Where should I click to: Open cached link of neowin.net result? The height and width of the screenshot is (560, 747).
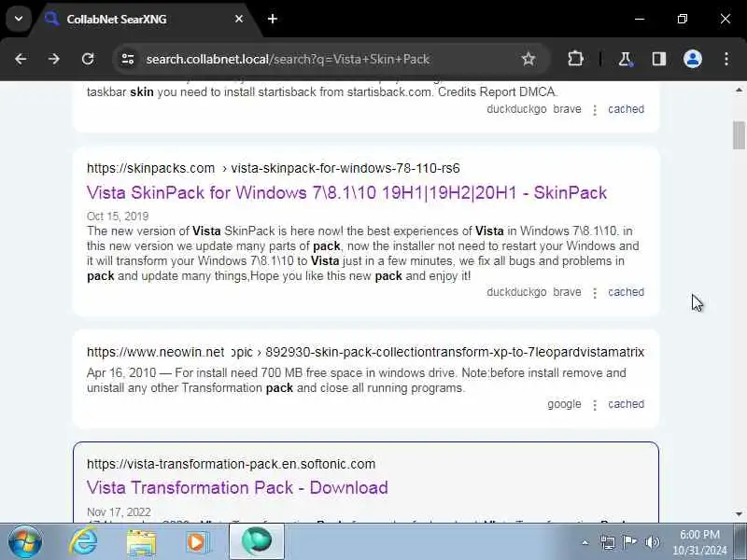click(626, 404)
